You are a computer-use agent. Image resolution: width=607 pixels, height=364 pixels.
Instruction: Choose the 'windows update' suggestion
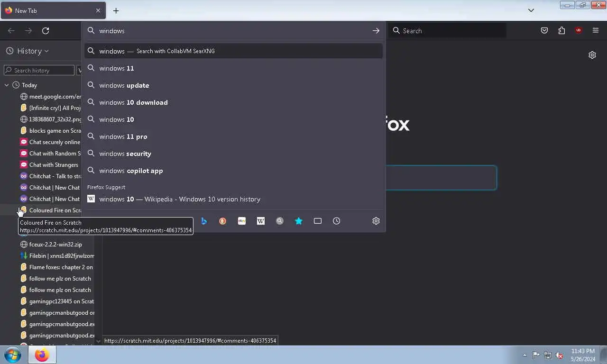[x=233, y=85]
